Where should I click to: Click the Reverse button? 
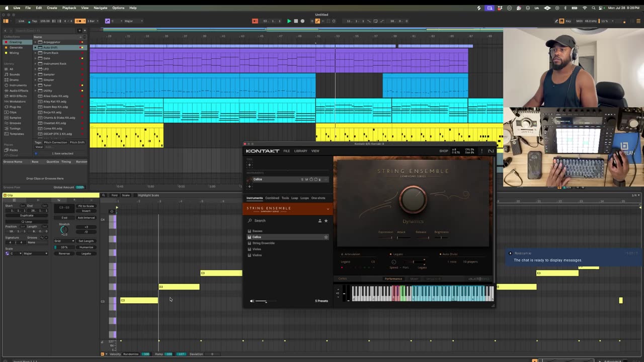(64, 253)
